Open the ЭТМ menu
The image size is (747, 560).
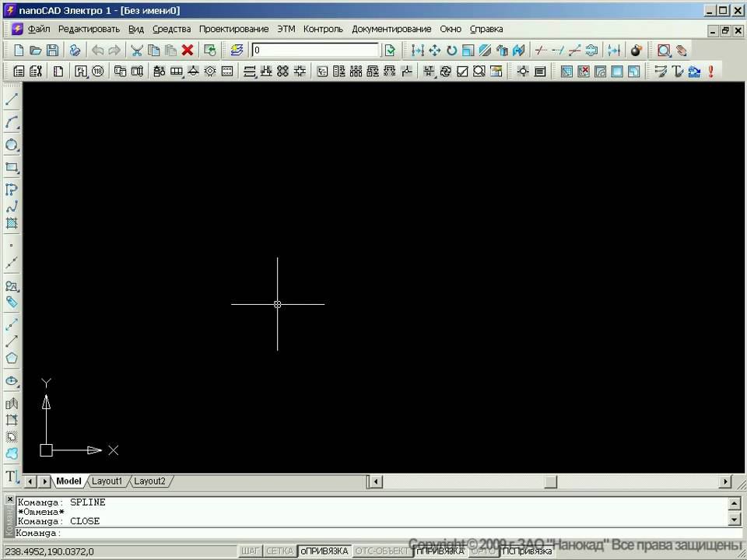coord(286,29)
